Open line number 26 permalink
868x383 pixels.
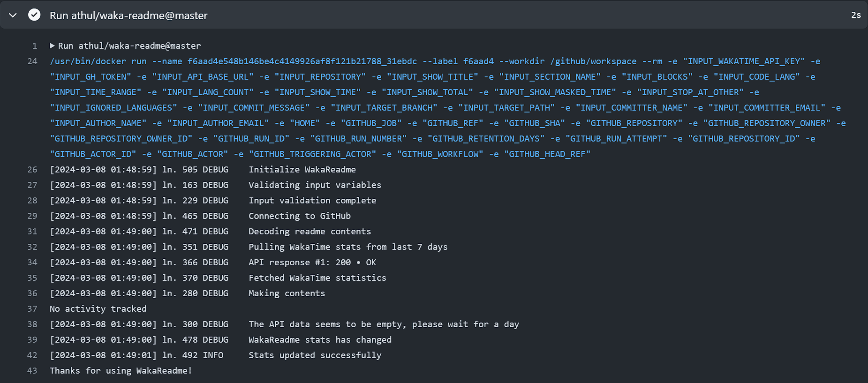click(32, 170)
